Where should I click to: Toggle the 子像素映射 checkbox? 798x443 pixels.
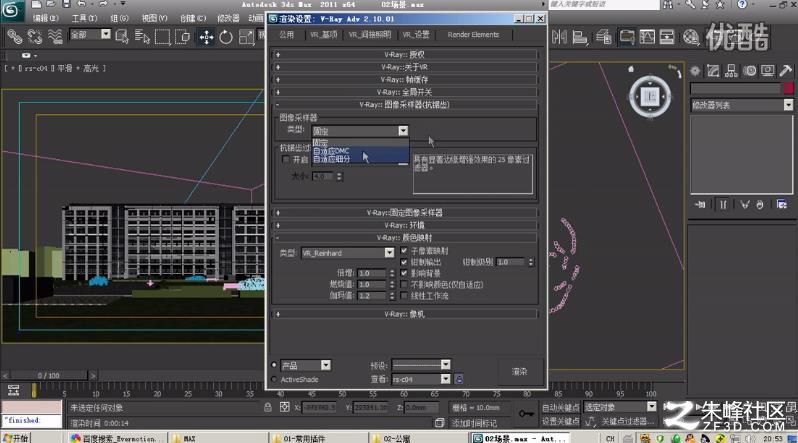coord(404,251)
